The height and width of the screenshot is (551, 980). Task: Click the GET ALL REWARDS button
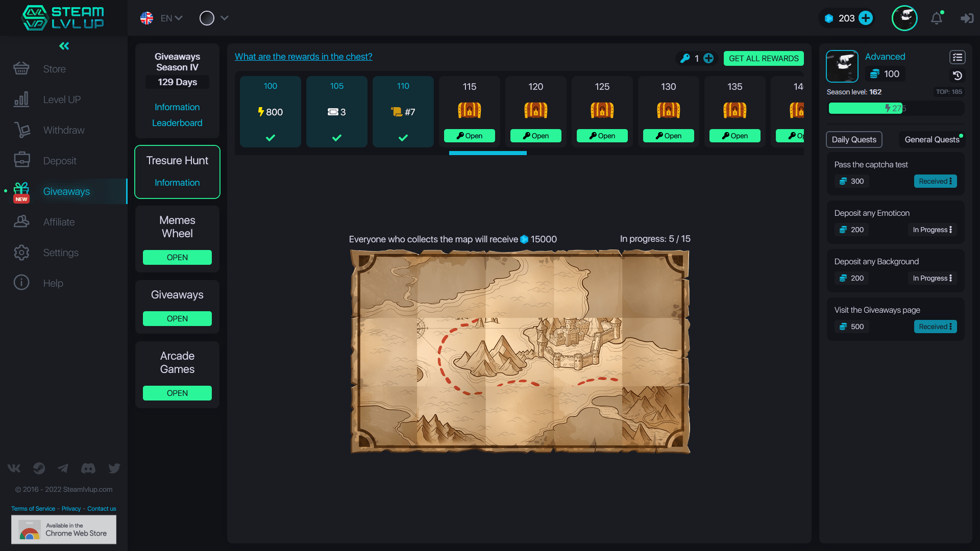[764, 58]
